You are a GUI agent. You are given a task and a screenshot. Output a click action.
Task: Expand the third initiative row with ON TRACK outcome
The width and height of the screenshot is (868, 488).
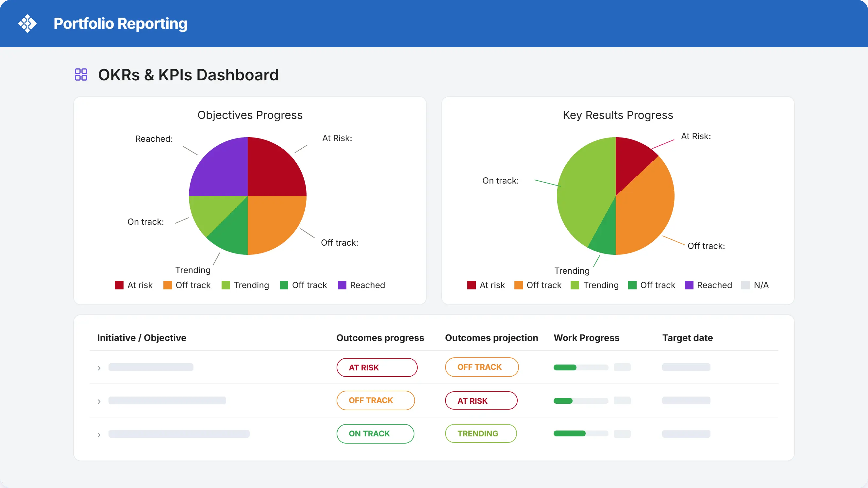click(99, 435)
